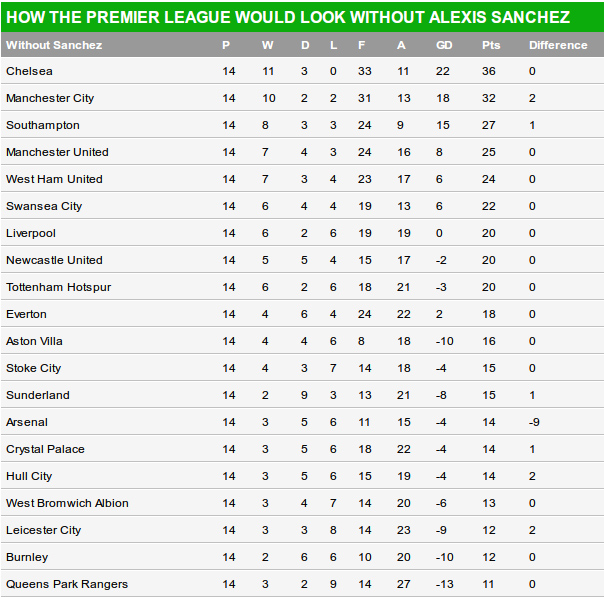Click on West Ham United

tap(54, 180)
